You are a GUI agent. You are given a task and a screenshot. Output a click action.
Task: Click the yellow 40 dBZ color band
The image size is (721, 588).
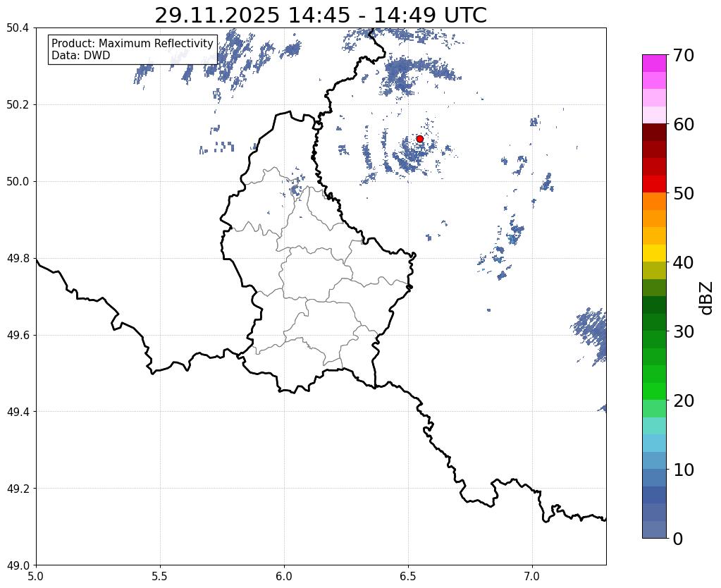(654, 253)
